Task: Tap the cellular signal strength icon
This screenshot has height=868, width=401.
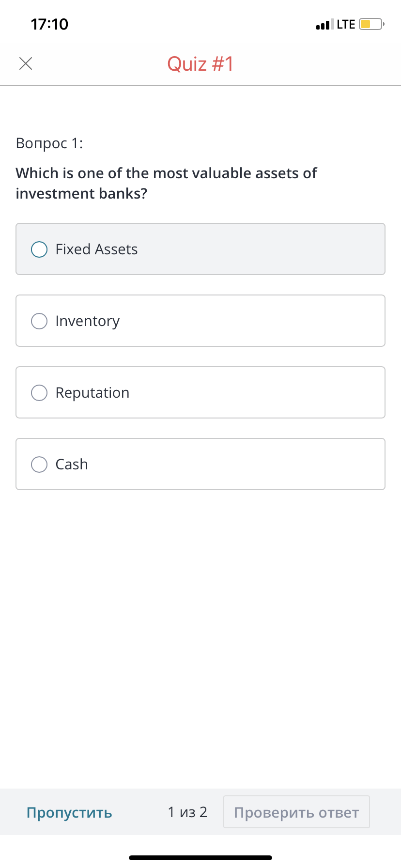Action: (324, 24)
